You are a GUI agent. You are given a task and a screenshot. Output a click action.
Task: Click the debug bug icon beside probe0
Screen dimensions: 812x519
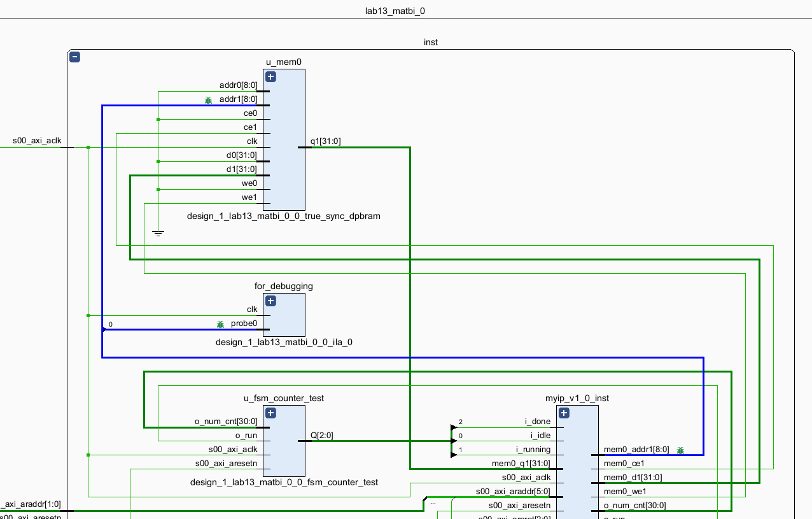coord(220,324)
